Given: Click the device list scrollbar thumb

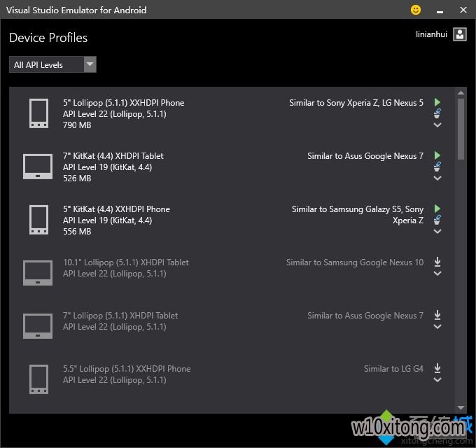Looking at the screenshot, I should pyautogui.click(x=461, y=129).
